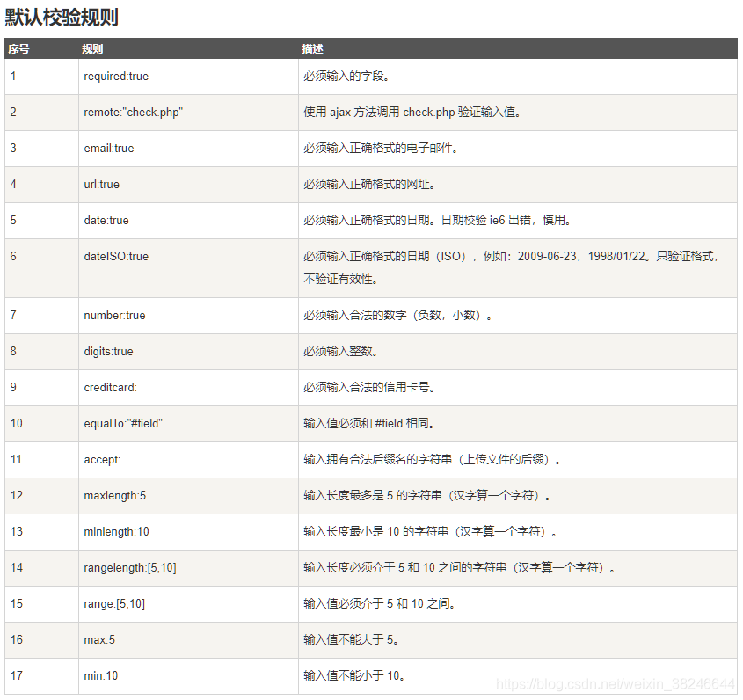Select the accept: rule cell
This screenshot has height=700, width=743.
(188, 459)
